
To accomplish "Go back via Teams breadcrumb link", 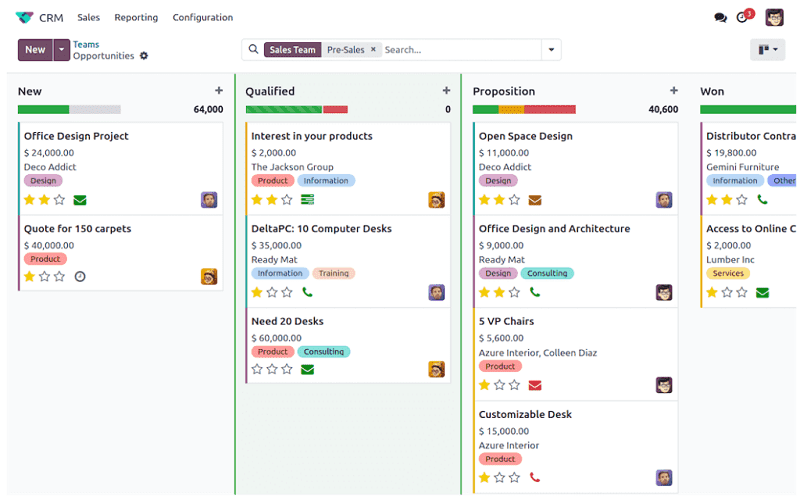I will point(86,44).
